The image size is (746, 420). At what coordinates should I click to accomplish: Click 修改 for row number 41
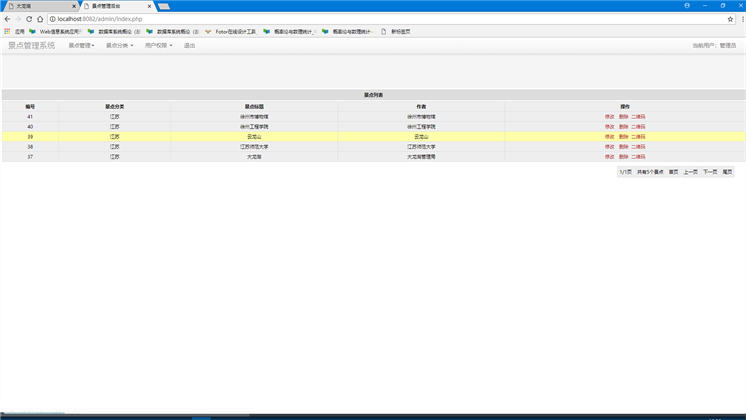[x=609, y=116]
